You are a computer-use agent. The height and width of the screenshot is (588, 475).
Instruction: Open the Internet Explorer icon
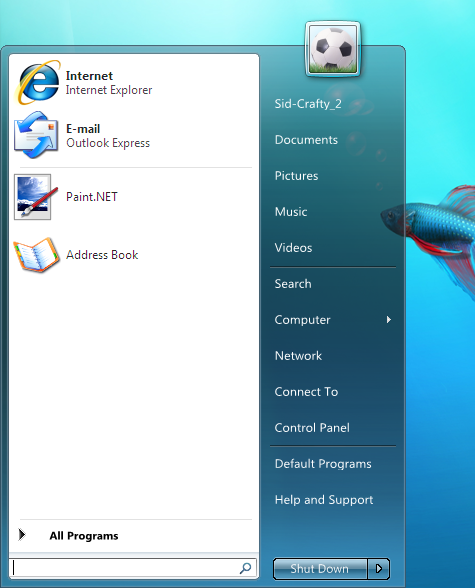click(37, 82)
